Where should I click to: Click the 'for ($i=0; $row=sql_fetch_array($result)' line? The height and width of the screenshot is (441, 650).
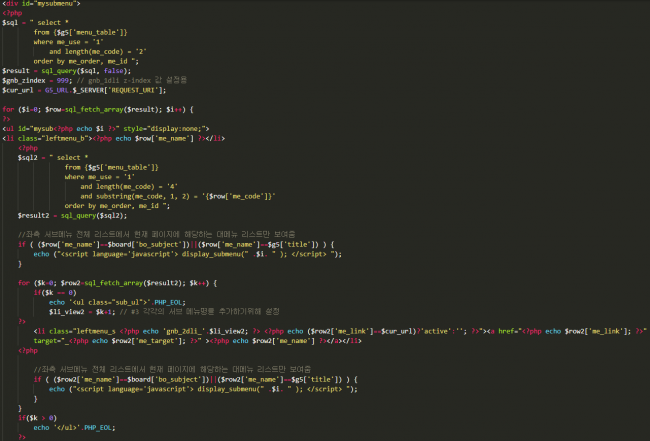pyautogui.click(x=98, y=109)
